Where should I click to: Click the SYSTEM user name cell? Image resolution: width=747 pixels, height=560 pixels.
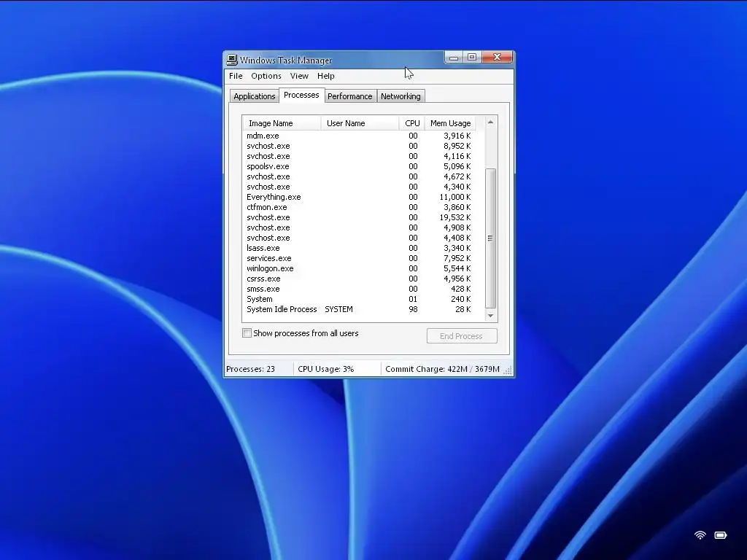338,309
